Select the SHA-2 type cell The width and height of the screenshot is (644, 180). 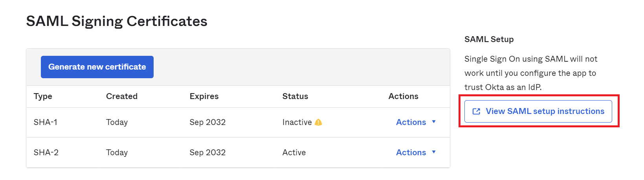click(x=46, y=152)
